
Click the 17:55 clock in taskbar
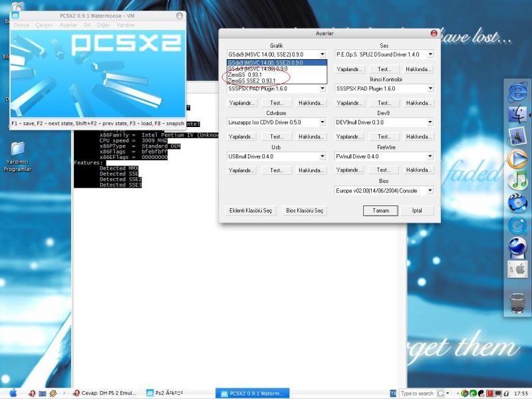[521, 394]
